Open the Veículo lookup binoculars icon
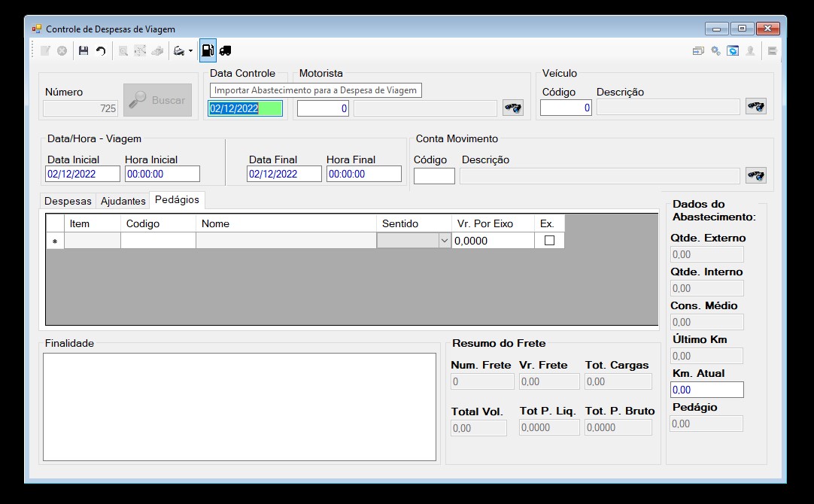 [756, 106]
